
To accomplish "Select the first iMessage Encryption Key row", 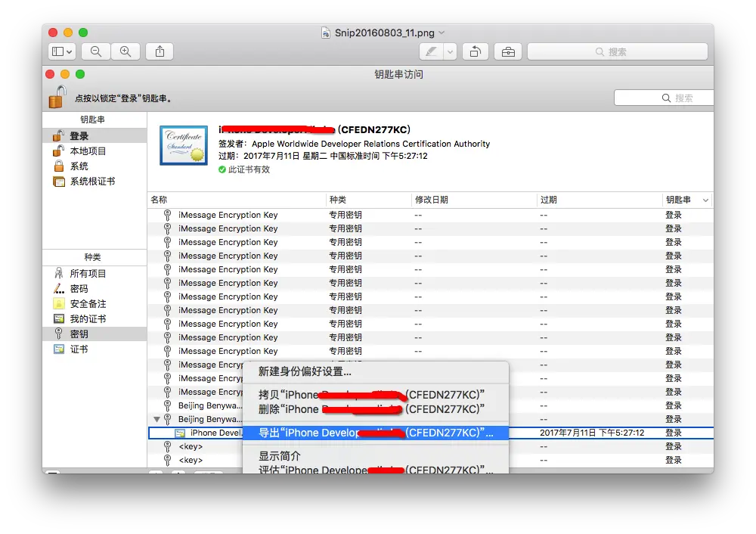I will point(430,215).
